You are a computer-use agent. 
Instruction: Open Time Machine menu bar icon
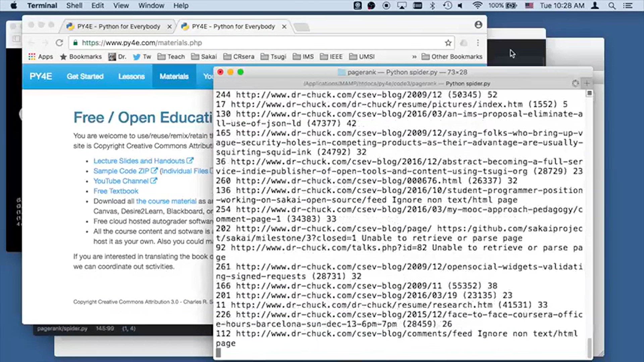[447, 5]
